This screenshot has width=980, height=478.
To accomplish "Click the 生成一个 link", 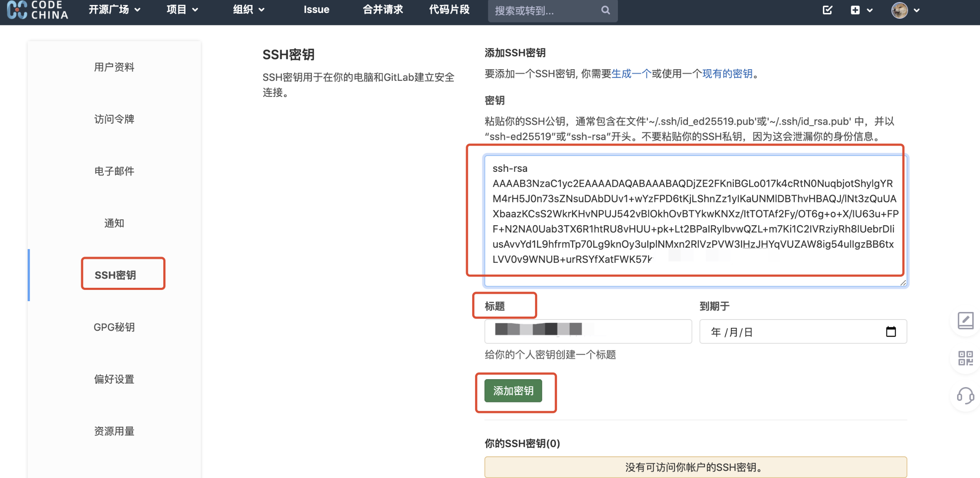I will point(631,74).
